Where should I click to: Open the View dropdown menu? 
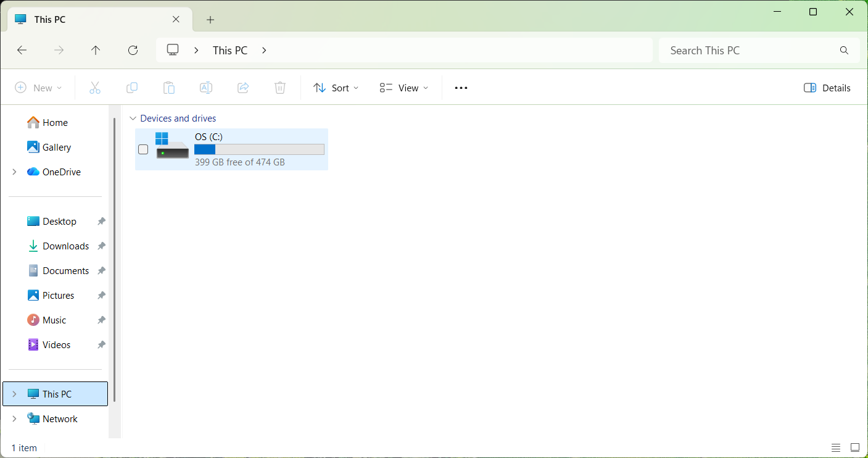click(404, 88)
